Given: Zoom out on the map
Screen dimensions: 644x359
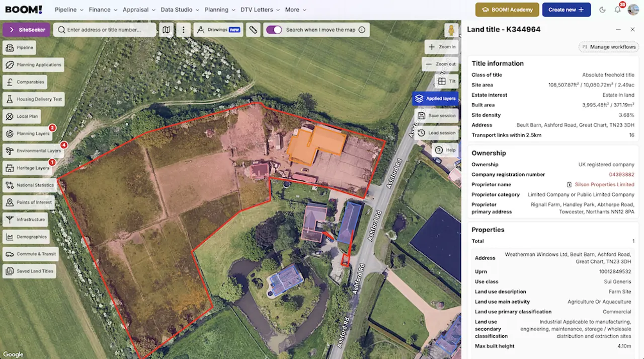Looking at the screenshot, I should [440, 64].
